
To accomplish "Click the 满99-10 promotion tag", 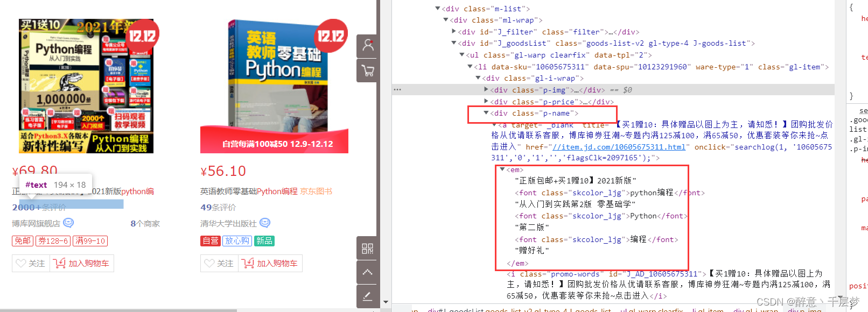I will (90, 241).
